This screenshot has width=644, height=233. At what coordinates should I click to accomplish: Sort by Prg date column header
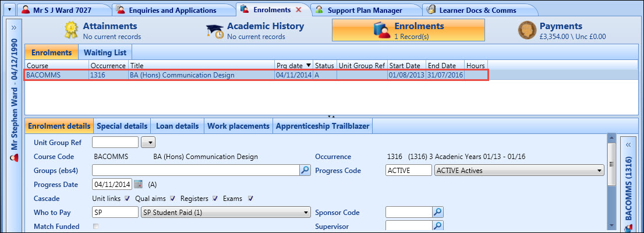(293, 65)
